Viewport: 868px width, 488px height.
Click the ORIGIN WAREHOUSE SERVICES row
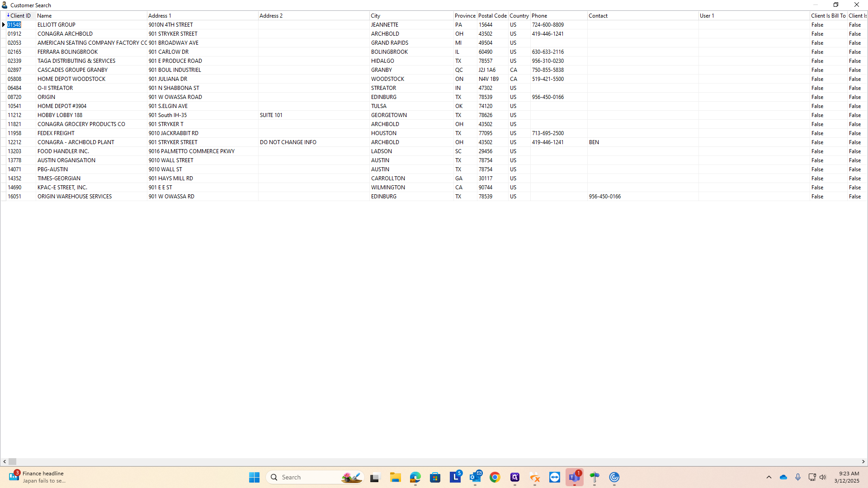[x=75, y=197]
